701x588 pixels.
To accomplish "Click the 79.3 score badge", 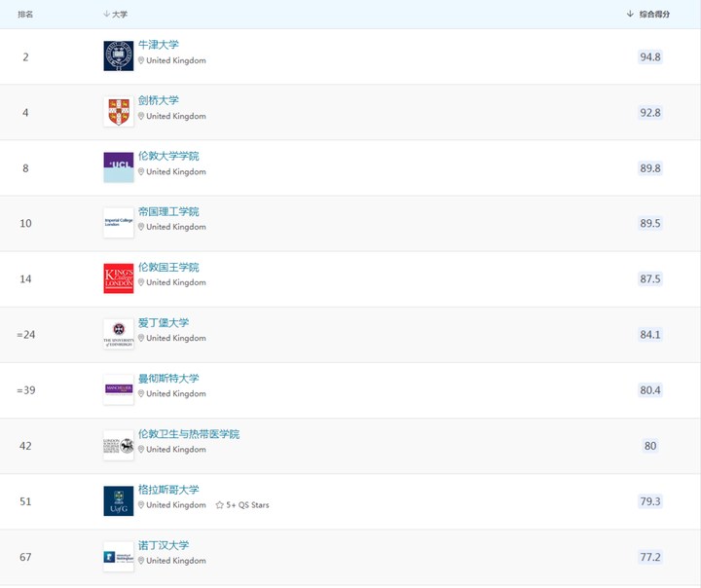I will click(650, 501).
